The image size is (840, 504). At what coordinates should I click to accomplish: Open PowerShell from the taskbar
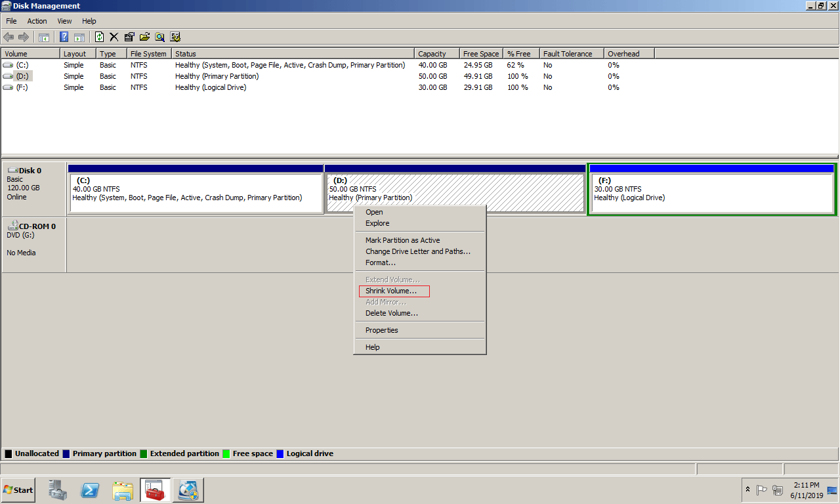coord(90,490)
